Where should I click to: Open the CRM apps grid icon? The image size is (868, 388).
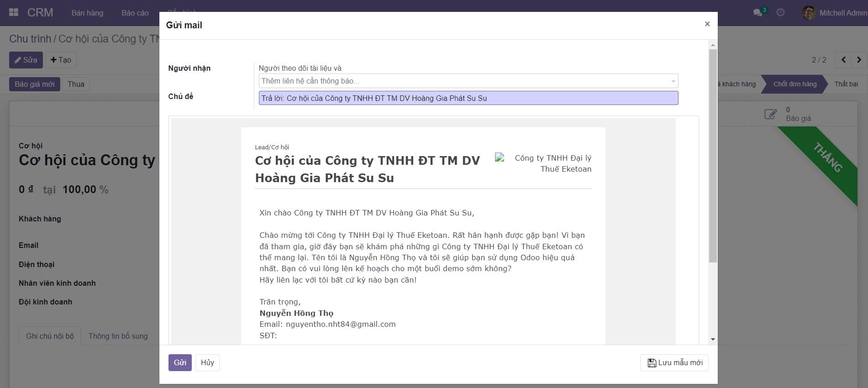(x=14, y=13)
